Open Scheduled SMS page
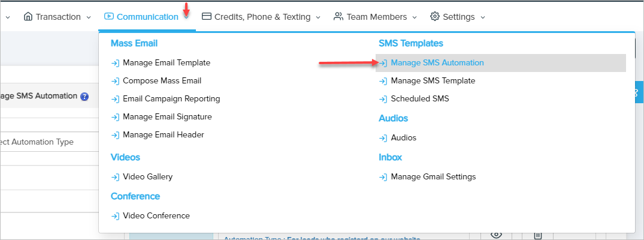 tap(419, 99)
